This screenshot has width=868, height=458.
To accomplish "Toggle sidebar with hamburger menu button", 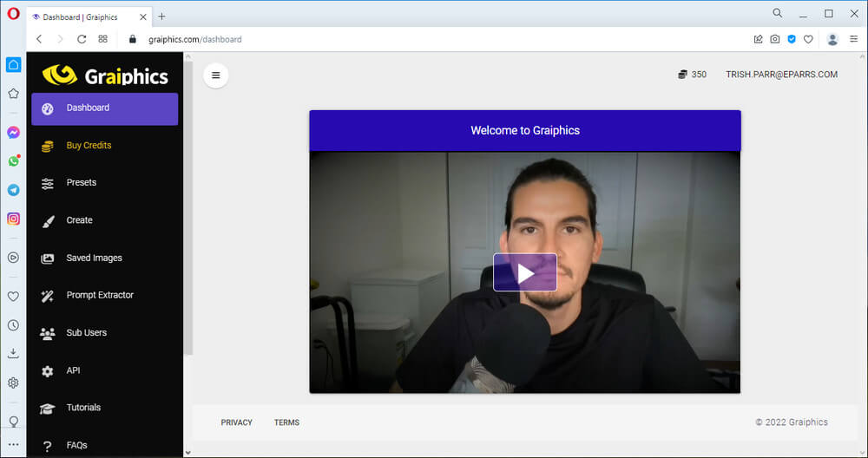I will pos(216,75).
